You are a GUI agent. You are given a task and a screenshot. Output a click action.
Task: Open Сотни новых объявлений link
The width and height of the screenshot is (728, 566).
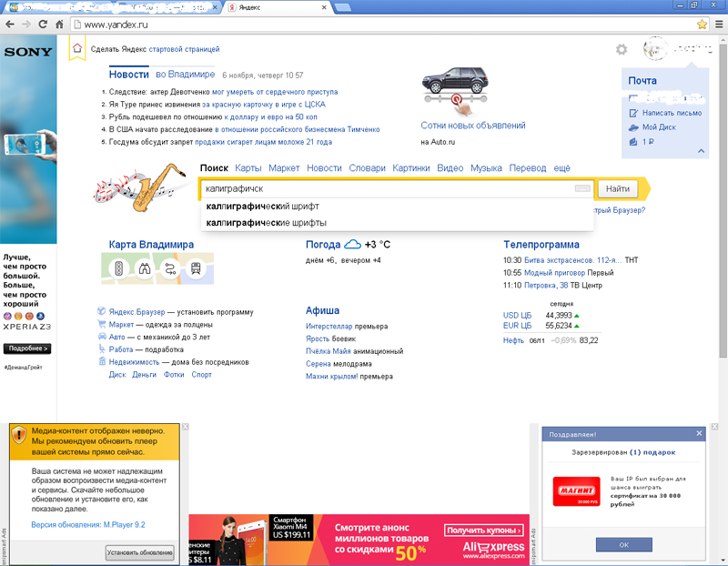pos(472,126)
